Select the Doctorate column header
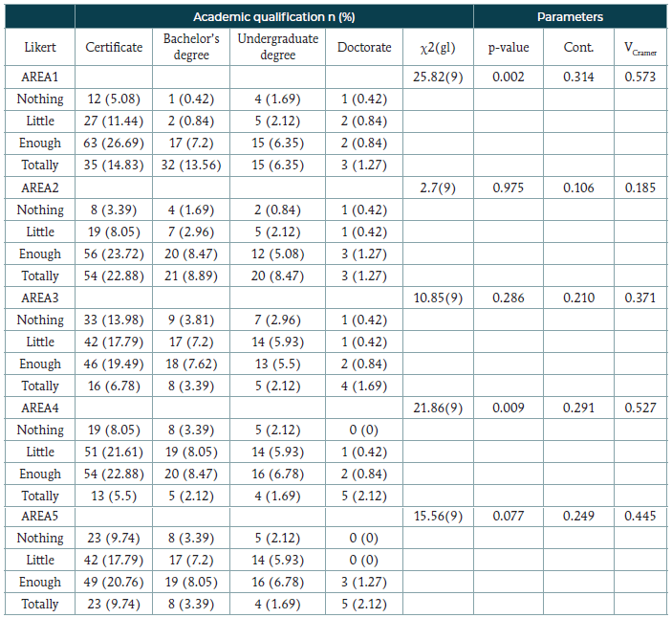 click(364, 48)
